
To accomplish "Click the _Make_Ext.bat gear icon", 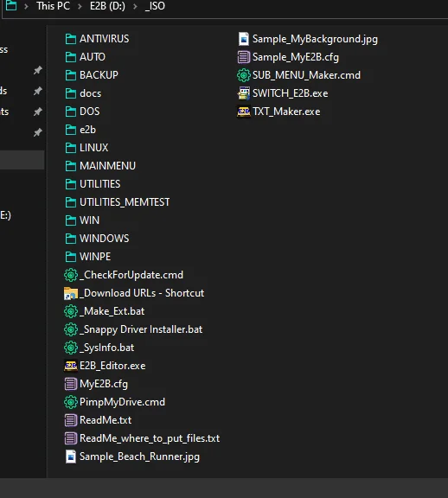I will tap(71, 311).
